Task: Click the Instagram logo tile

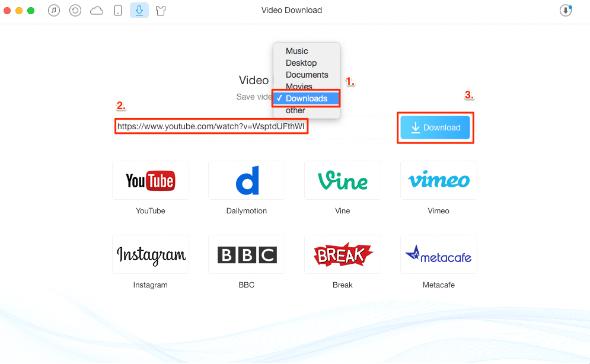Action: (151, 254)
